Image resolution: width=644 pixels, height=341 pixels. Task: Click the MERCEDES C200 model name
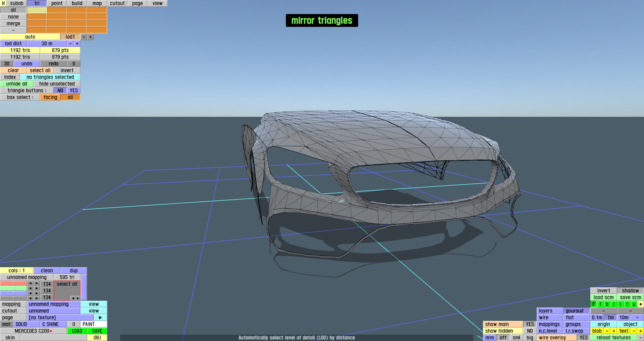pyautogui.click(x=34, y=331)
